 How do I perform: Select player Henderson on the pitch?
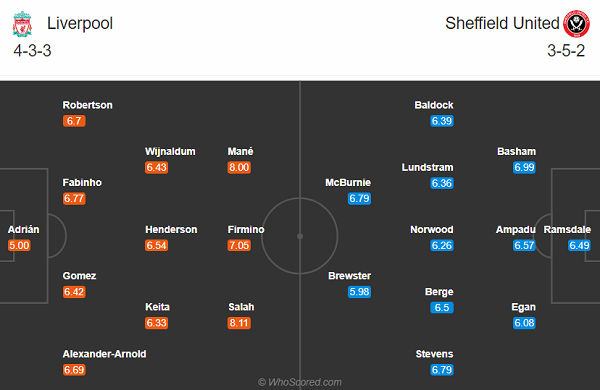tap(171, 230)
